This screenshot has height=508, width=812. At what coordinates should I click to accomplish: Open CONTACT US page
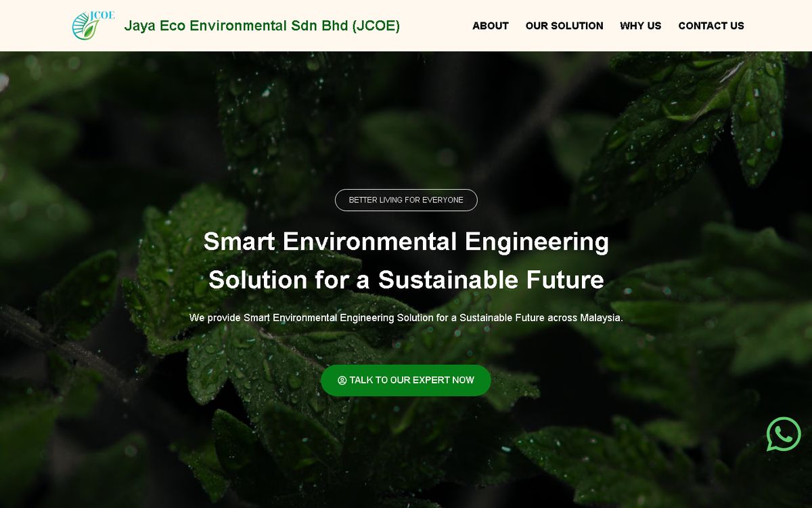click(711, 26)
